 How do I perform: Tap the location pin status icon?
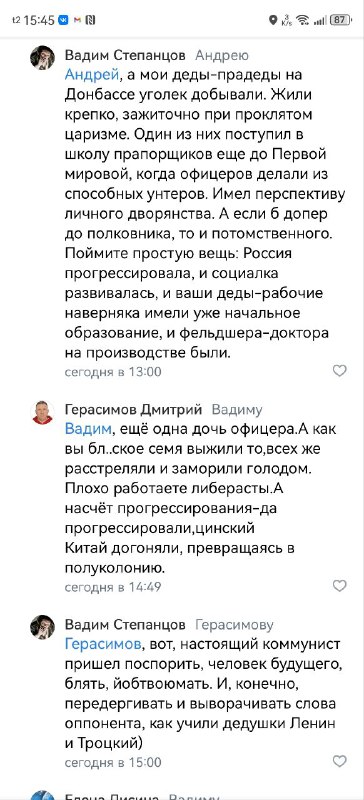(273, 20)
